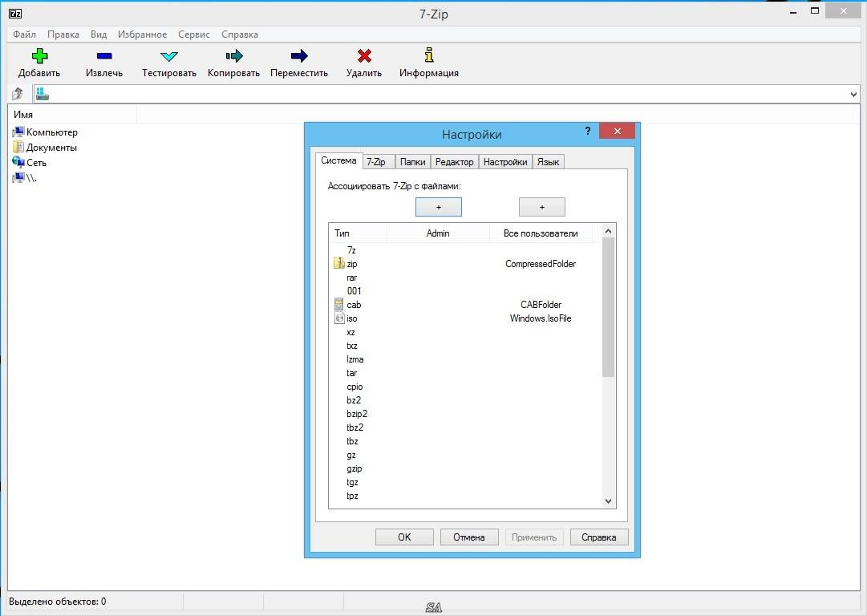867x616 pixels.
Task: Click the file type list scrollbar thumb
Action: coord(608,307)
